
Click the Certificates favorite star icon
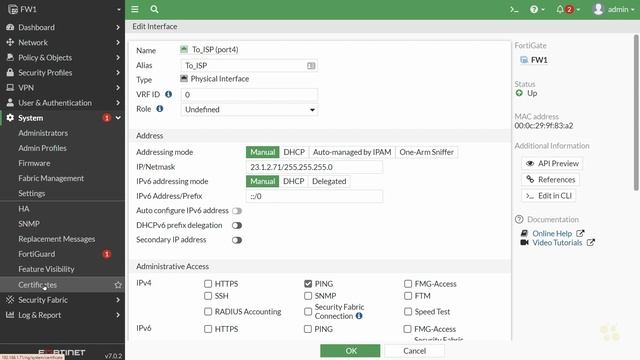(118, 285)
